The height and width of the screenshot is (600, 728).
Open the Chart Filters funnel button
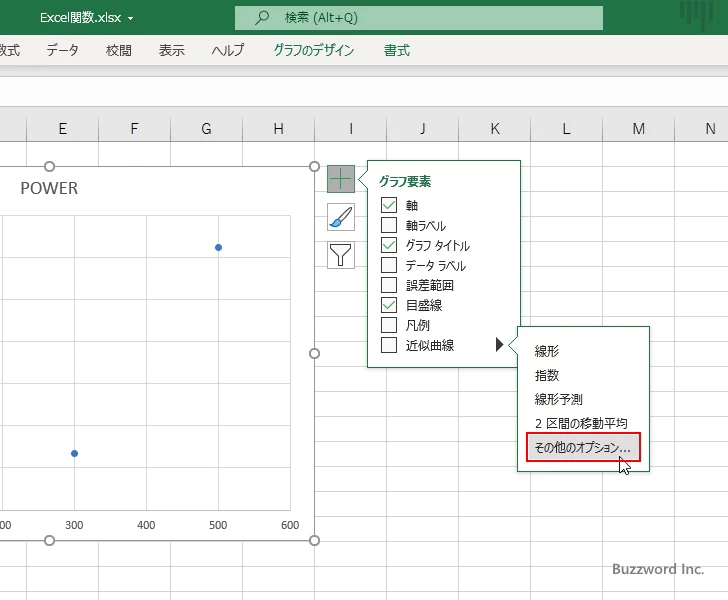tap(341, 255)
